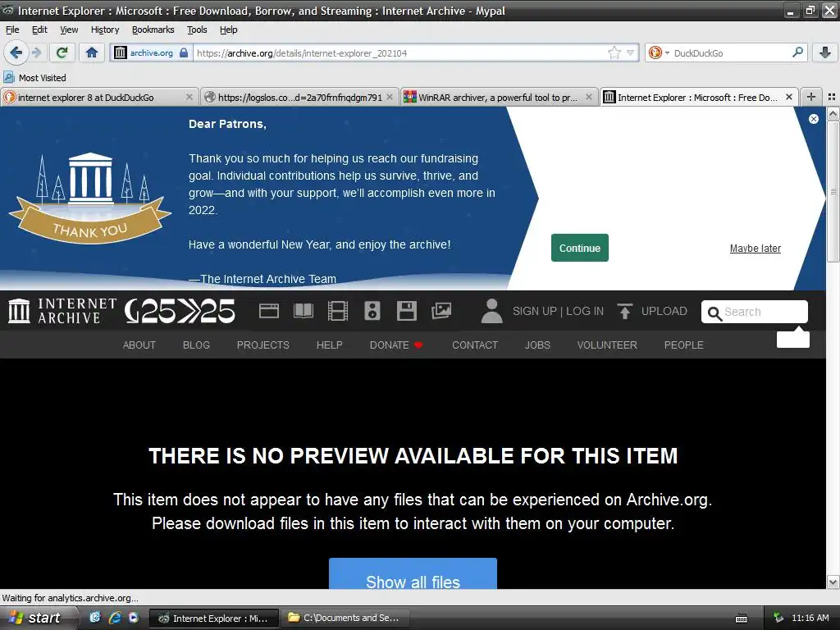
Task: Click the green Continue button
Action: pyautogui.click(x=580, y=248)
